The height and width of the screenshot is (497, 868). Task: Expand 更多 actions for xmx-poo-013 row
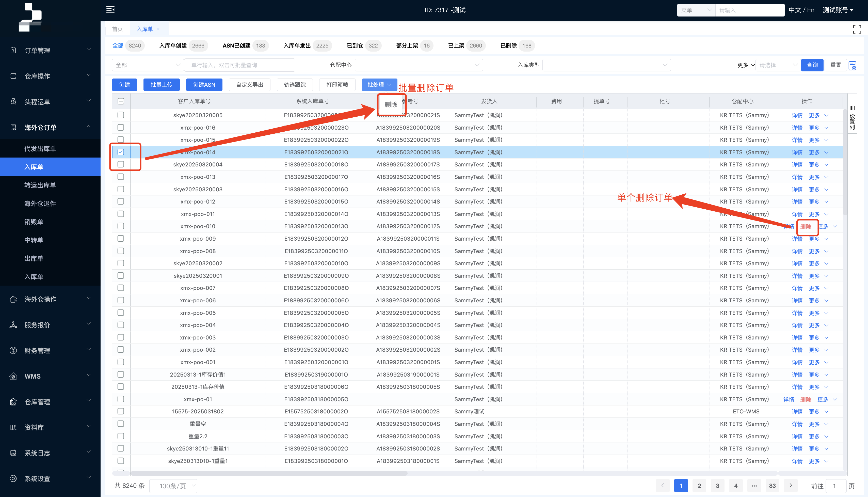tap(818, 177)
